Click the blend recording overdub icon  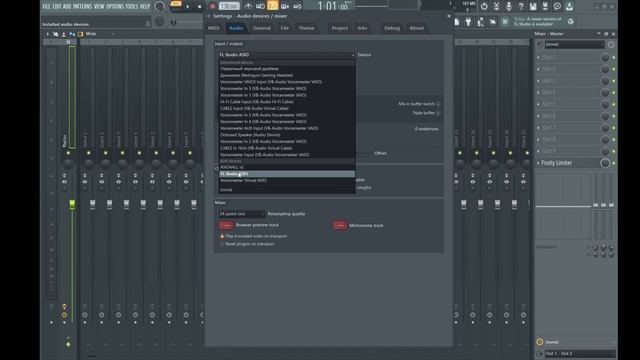pyautogui.click(x=285, y=6)
